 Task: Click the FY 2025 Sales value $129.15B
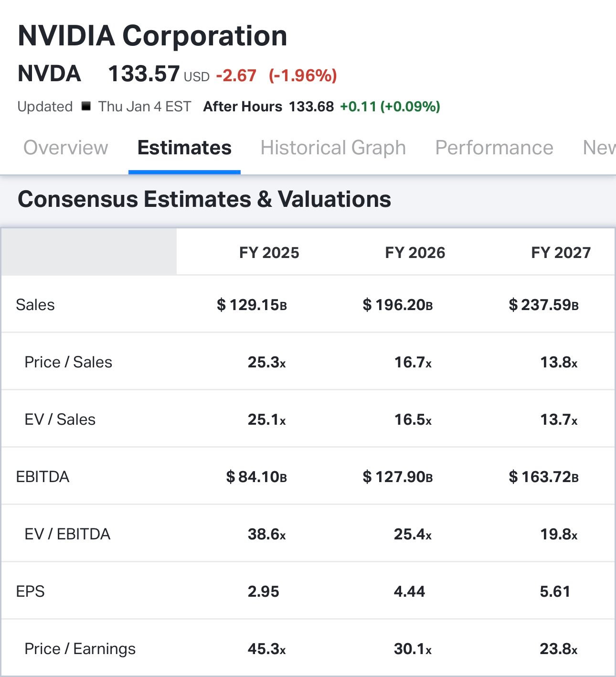tap(252, 305)
